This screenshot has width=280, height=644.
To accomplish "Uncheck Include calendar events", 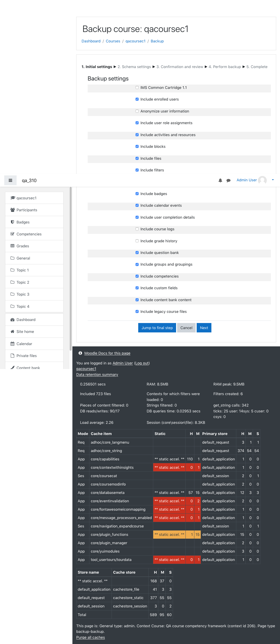I will [137, 205].
